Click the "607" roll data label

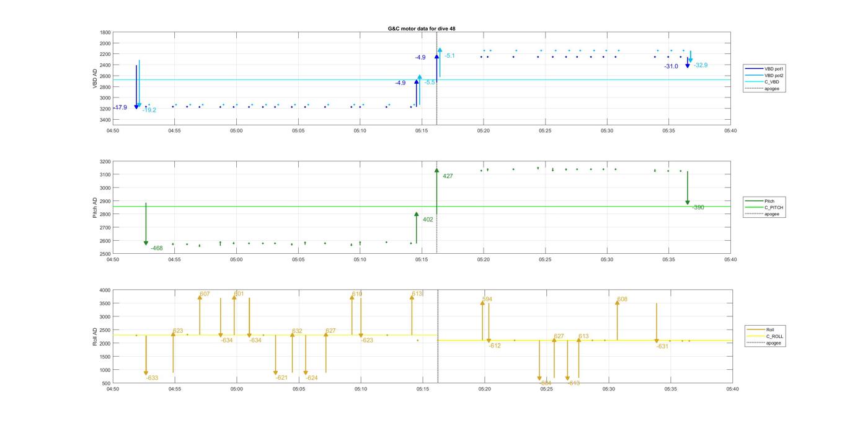point(205,294)
